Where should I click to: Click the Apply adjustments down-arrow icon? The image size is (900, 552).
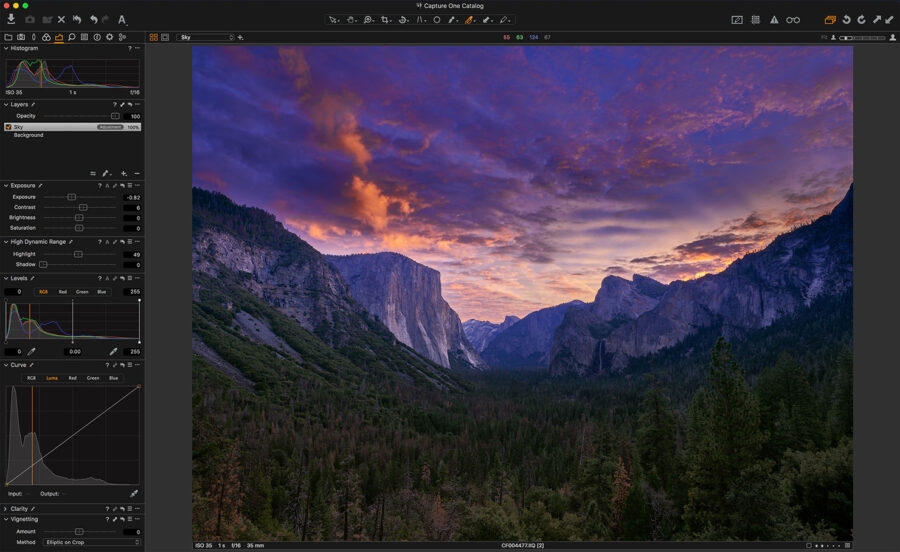click(x=889, y=20)
